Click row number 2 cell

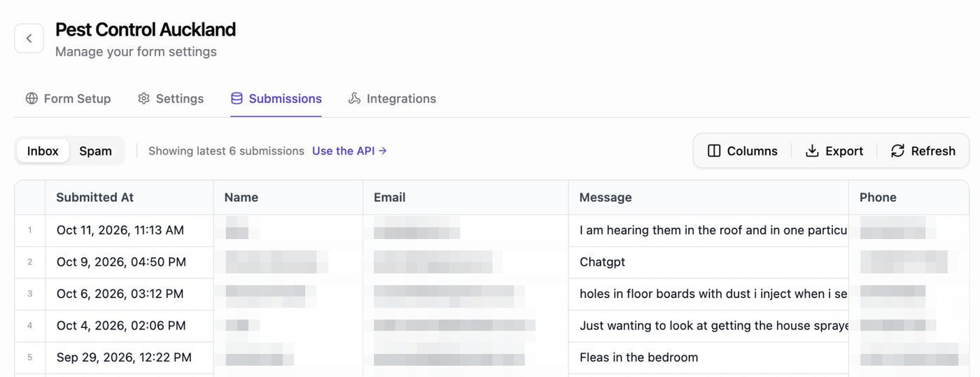coord(30,262)
